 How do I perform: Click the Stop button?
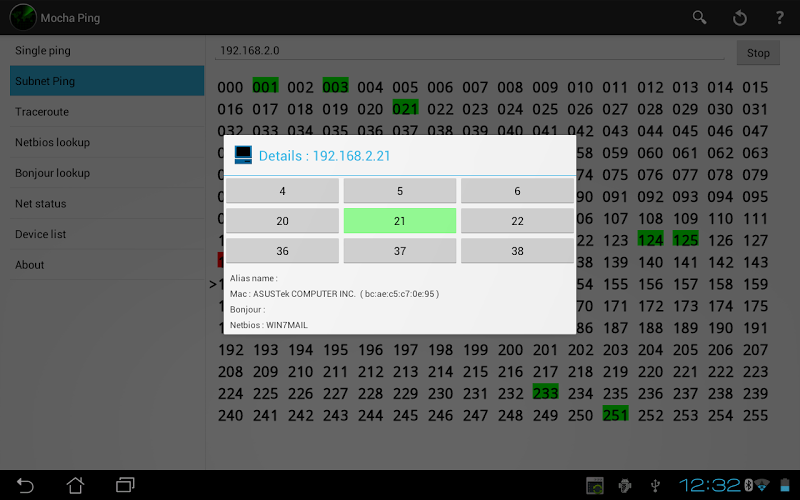(x=758, y=53)
